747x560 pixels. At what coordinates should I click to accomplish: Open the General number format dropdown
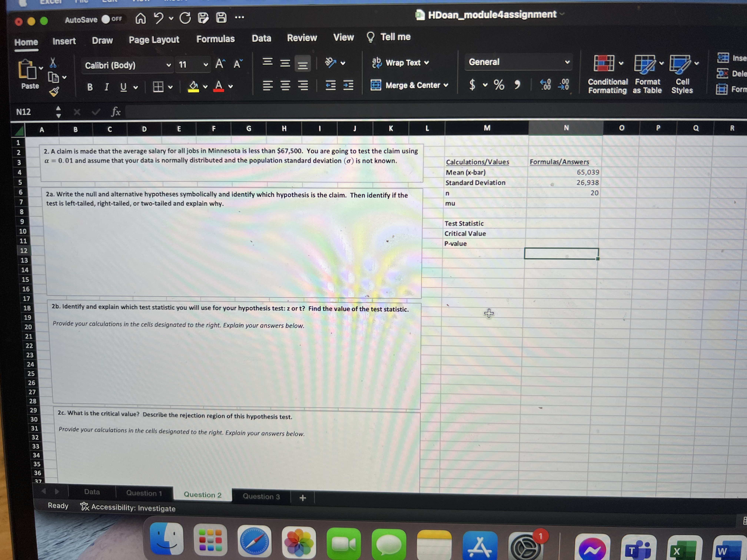[x=567, y=62]
